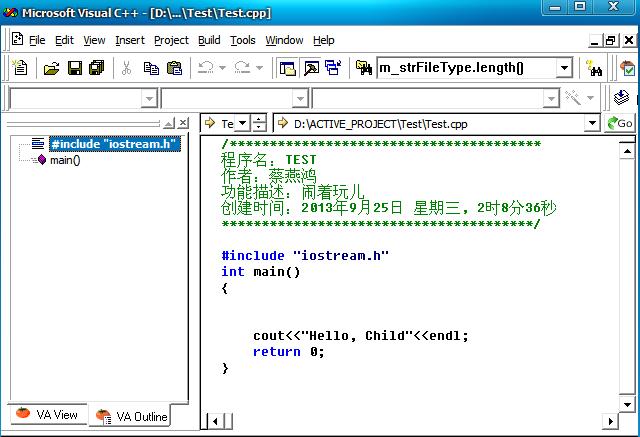Toggle the Workspace window icon
This screenshot has height=437, width=640.
click(x=288, y=68)
